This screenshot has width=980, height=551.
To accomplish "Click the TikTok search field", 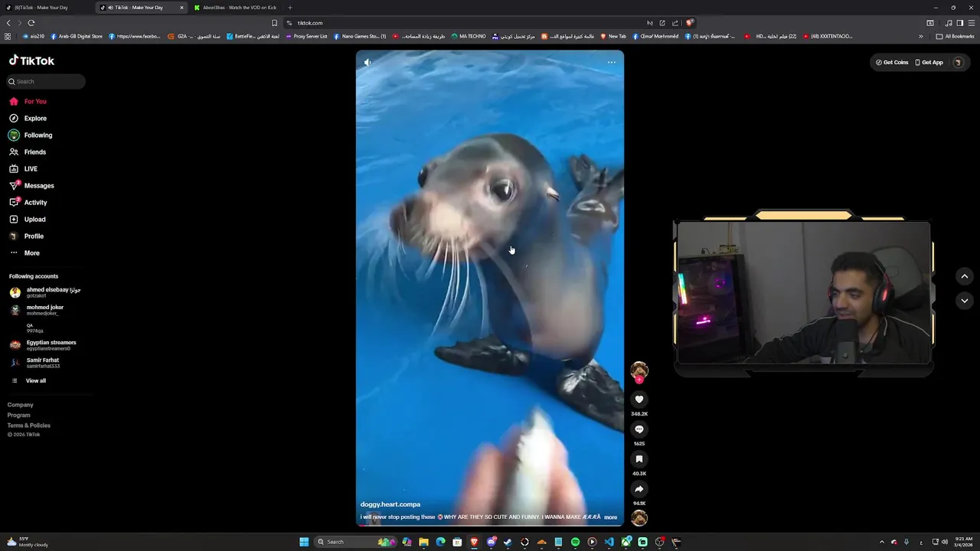I will (46, 81).
